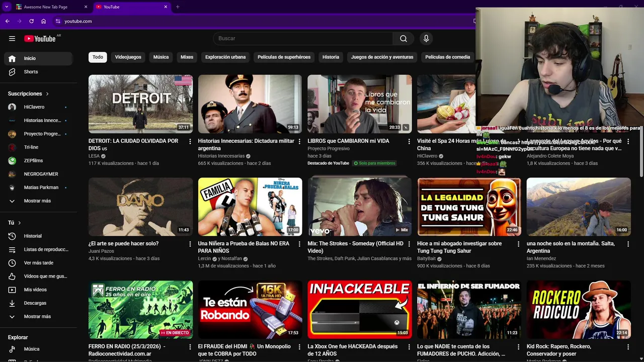Open Historial in sidebar
The height and width of the screenshot is (362, 644).
[x=38, y=236]
